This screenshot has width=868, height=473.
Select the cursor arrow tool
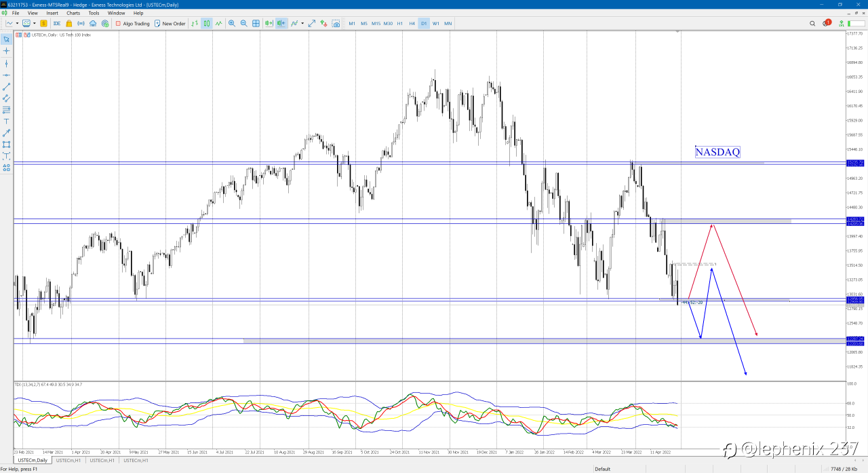(x=6, y=39)
